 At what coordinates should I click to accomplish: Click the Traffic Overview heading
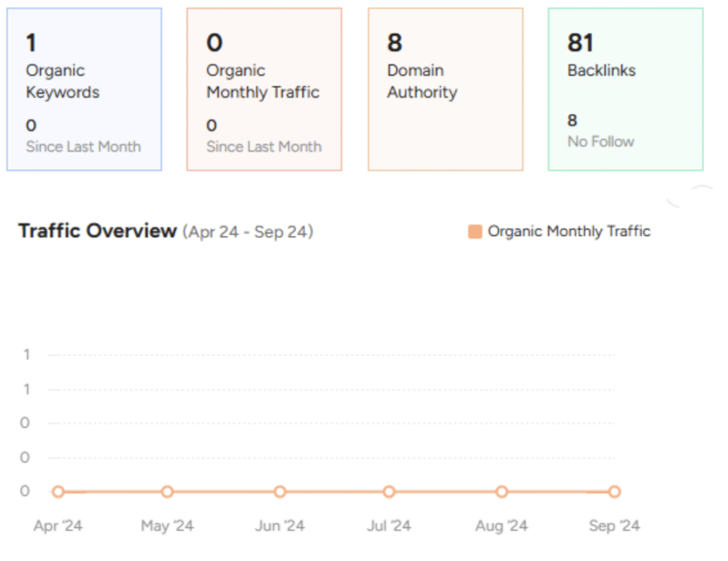pos(97,231)
